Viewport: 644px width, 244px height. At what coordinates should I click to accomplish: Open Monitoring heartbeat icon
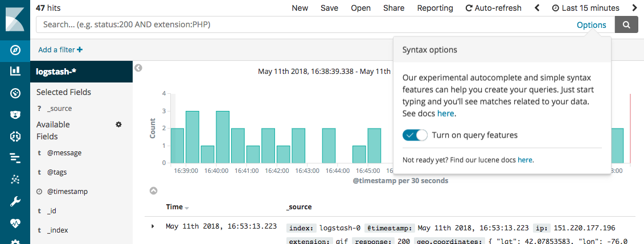(15, 223)
